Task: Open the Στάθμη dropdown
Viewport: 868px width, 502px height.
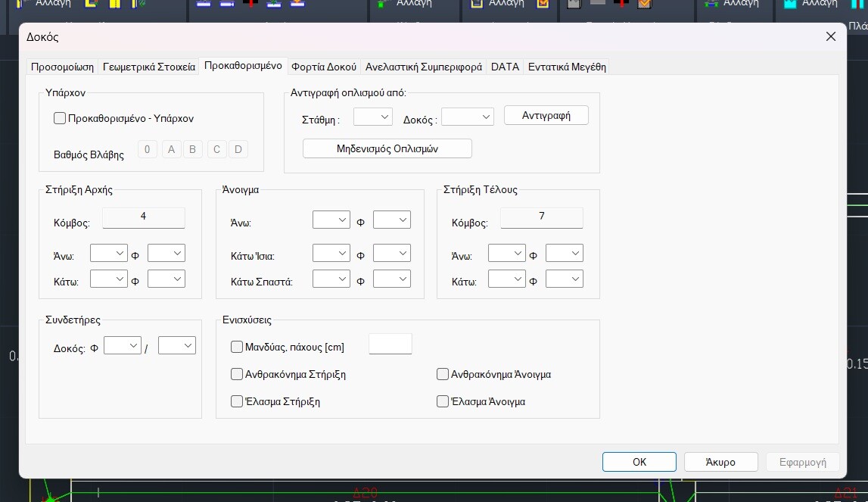Action: tap(373, 117)
